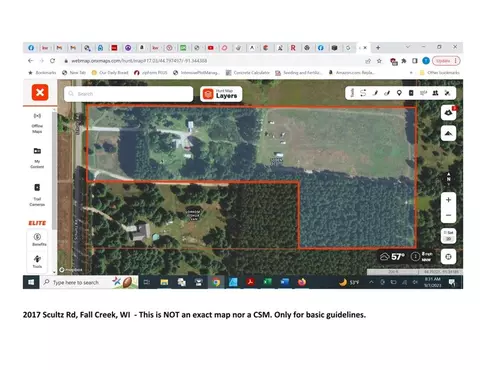Image resolution: width=480 pixels, height=370 pixels.
Task: Open the Amazon.com bookmark
Action: click(351, 72)
